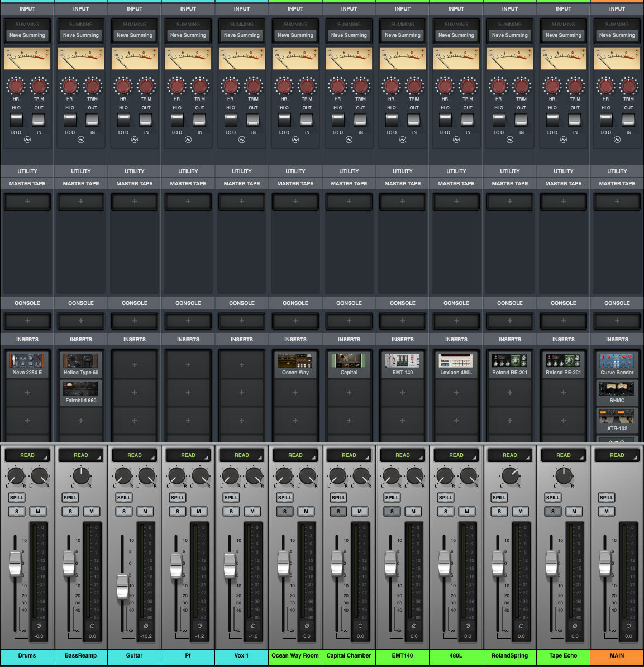Open the ATR-102 tape plugin on MAIN
The width and height of the screenshot is (644, 667).
coord(617,421)
